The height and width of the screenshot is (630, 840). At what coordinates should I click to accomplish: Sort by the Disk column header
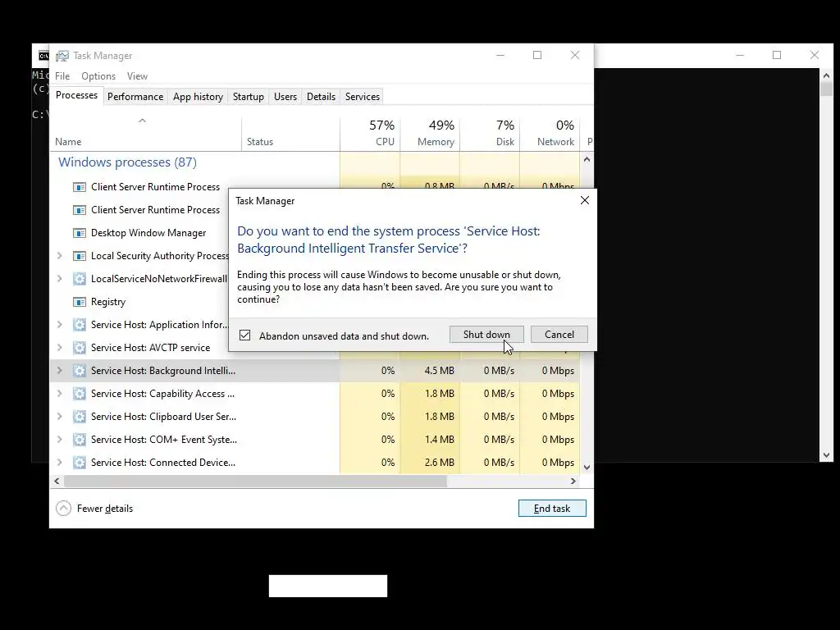[490, 133]
